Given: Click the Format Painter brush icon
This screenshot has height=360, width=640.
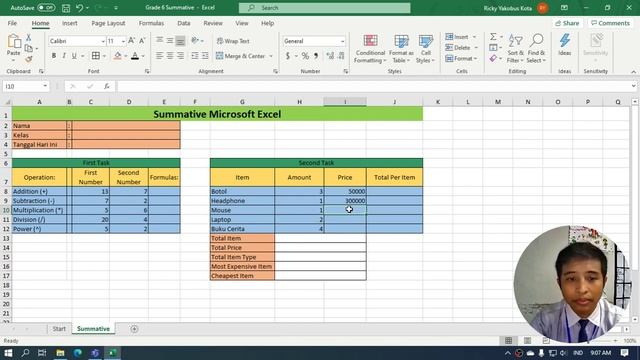Looking at the screenshot, I should pyautogui.click(x=29, y=59).
